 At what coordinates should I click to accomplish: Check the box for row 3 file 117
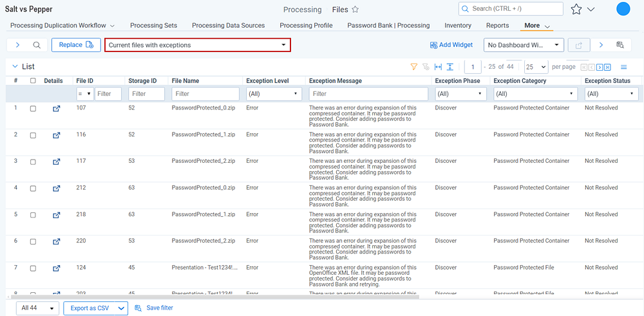point(33,162)
